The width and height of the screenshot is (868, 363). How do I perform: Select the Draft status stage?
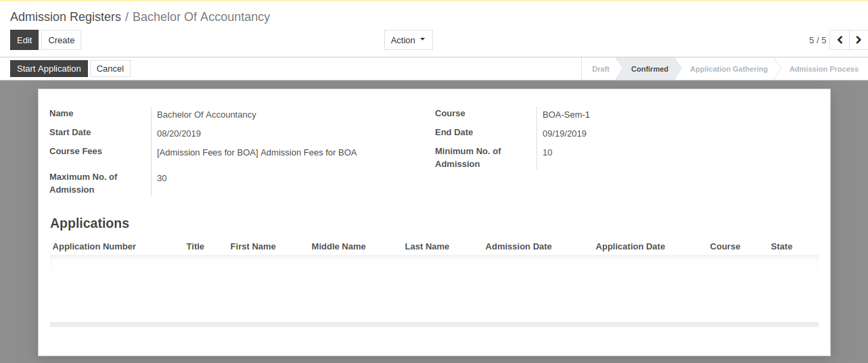click(601, 69)
